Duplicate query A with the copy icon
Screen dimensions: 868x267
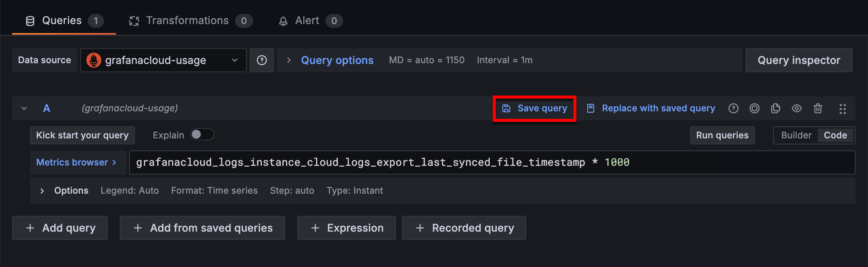point(775,109)
